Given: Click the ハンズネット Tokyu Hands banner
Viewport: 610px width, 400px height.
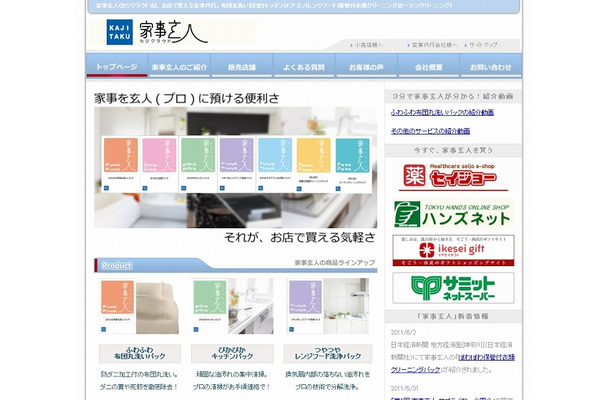Looking at the screenshot, I should coord(453,214).
